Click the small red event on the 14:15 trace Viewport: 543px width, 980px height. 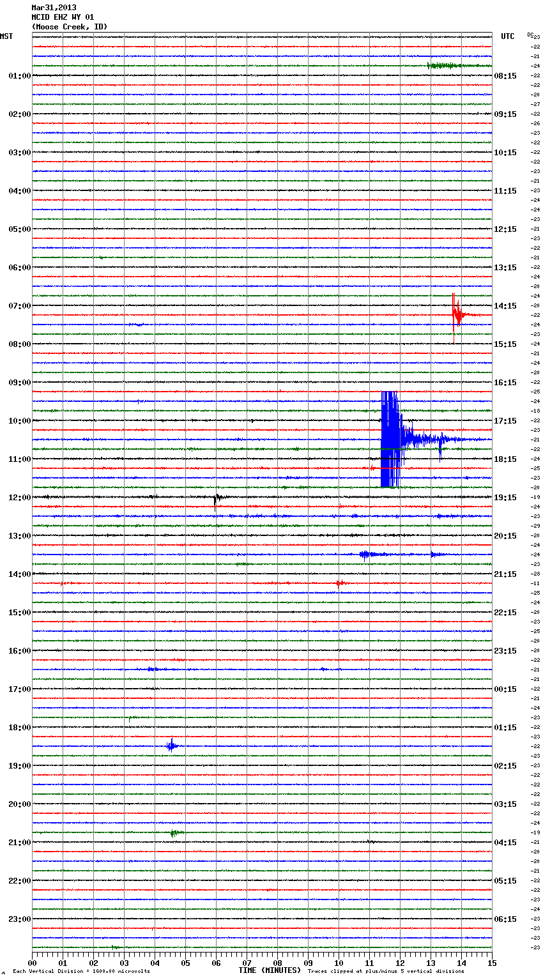[340, 583]
